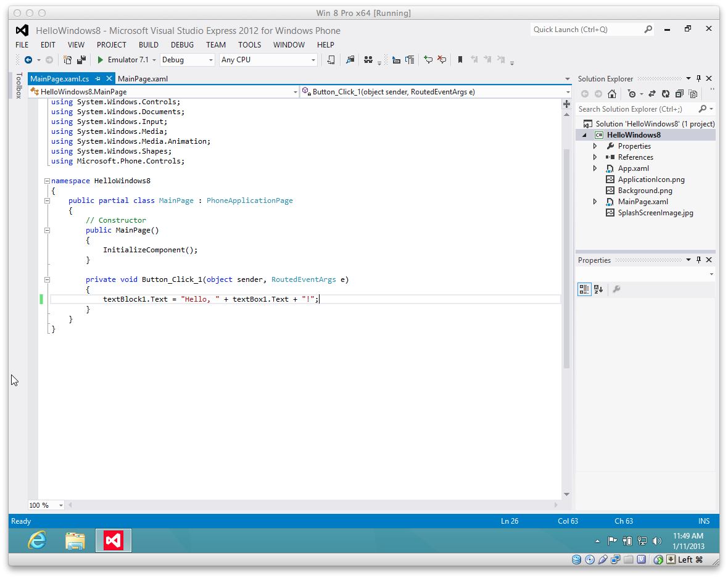The height and width of the screenshot is (578, 728).
Task: Open the Debug configuration dropdown
Action: [187, 60]
